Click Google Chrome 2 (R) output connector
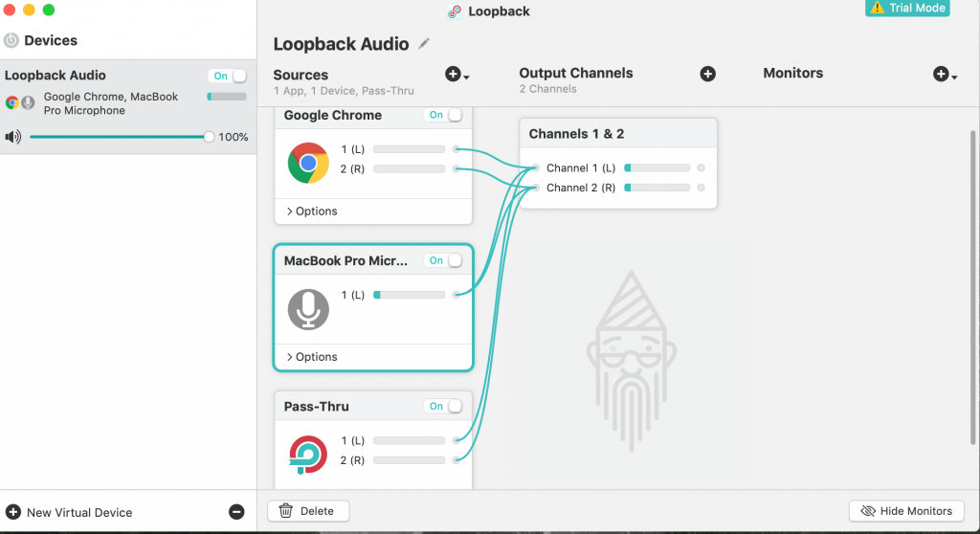Screen dimensions: 980x534 tap(457, 168)
